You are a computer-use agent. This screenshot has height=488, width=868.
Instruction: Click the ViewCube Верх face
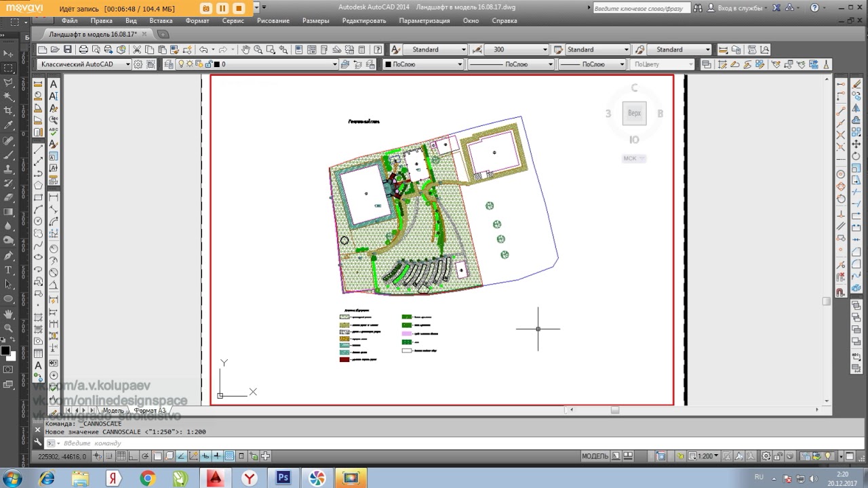coord(634,113)
